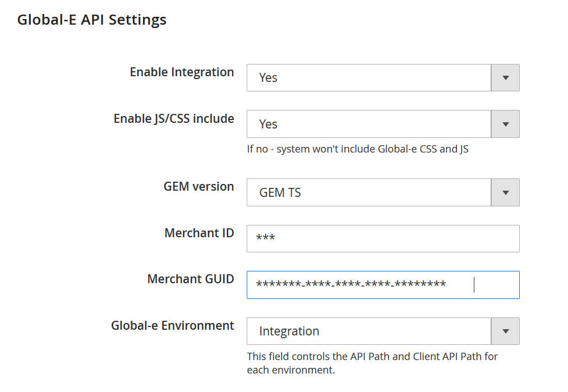568x392 pixels.
Task: Click the 'If no - system won't include' note
Action: [x=357, y=149]
